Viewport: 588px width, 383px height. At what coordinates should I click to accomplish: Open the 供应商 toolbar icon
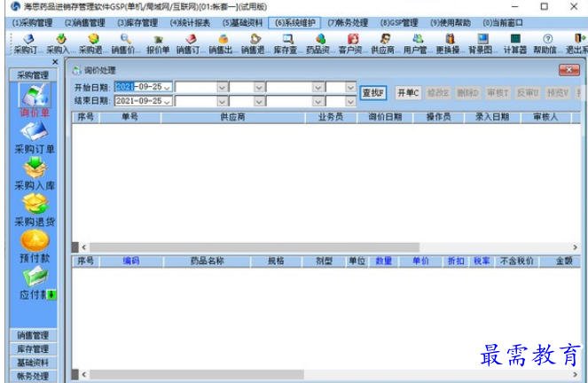pos(385,43)
